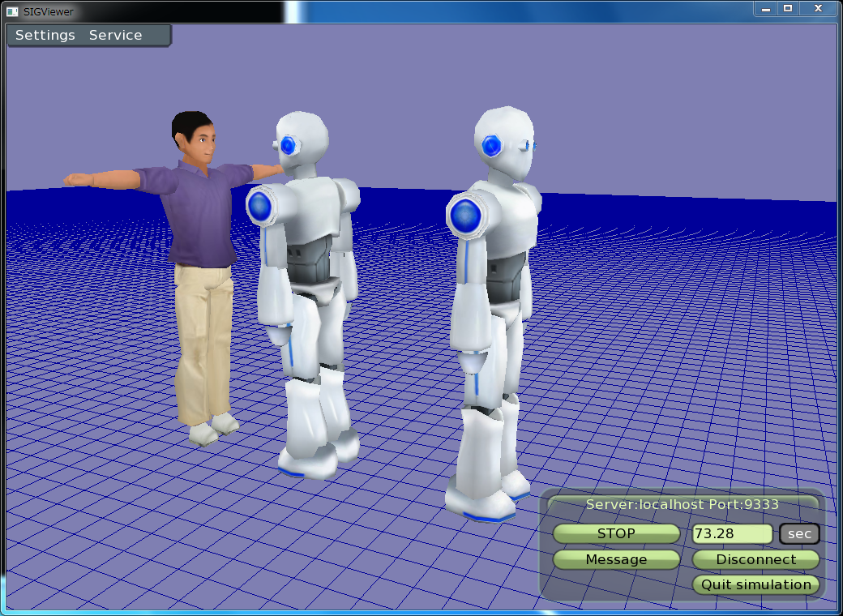Click the Disconnect button
843x616 pixels.
[755, 559]
